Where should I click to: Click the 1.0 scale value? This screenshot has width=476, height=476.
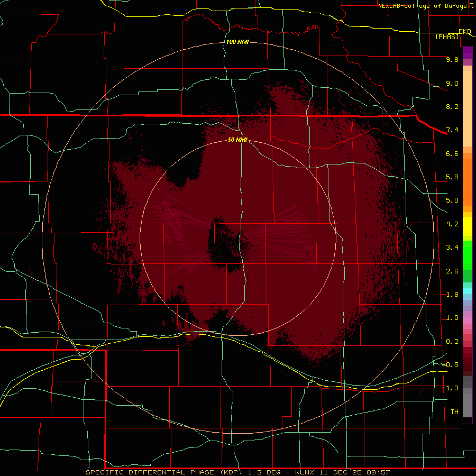coord(452,318)
